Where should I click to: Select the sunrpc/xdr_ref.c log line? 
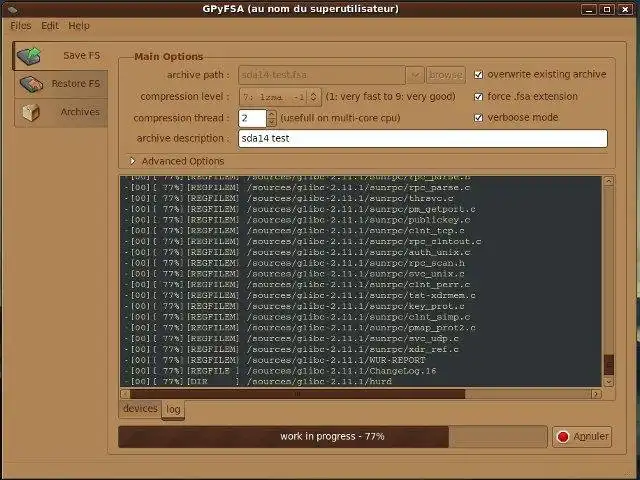pyautogui.click(x=292, y=349)
